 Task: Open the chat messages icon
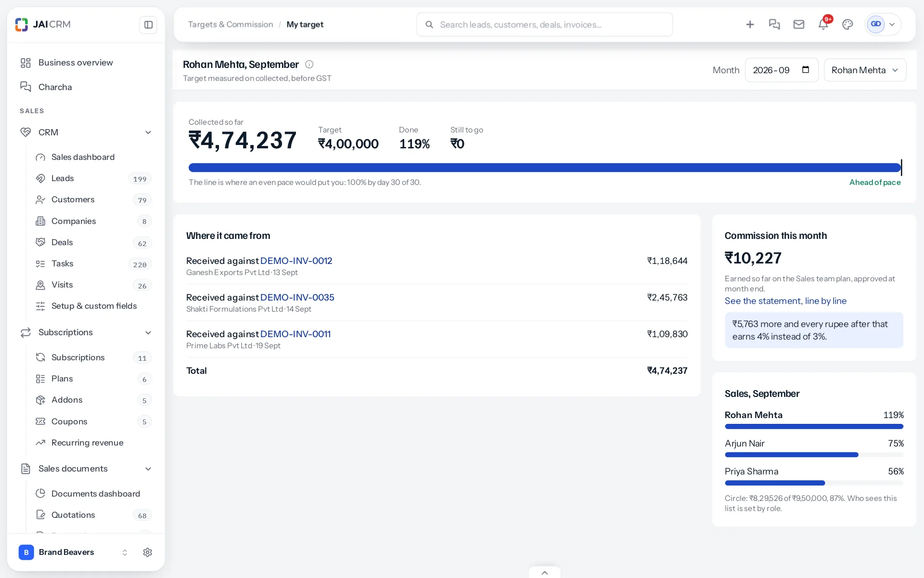(774, 25)
